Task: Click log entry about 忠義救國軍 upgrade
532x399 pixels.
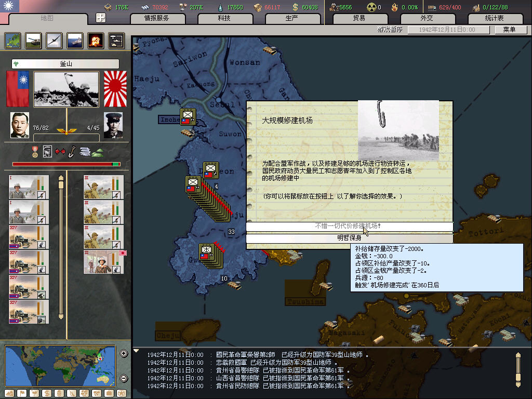Action: click(242, 363)
